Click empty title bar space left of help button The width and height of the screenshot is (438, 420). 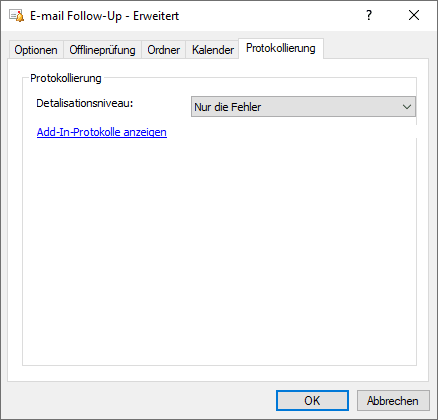[267, 15]
